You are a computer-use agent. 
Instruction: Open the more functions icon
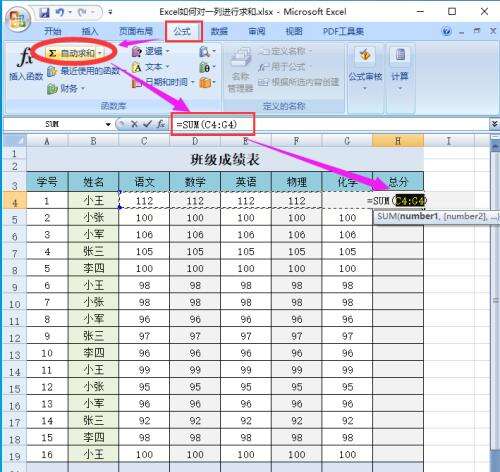pyautogui.click(x=207, y=82)
